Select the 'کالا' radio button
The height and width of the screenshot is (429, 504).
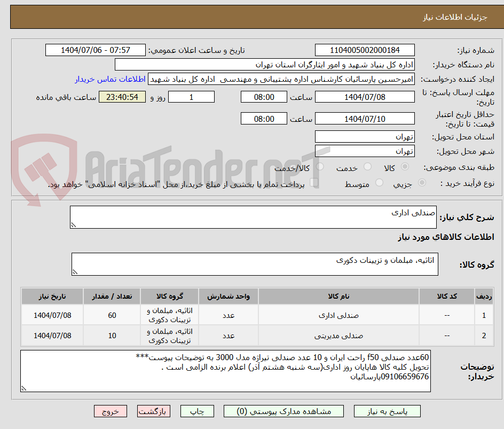click(405, 167)
